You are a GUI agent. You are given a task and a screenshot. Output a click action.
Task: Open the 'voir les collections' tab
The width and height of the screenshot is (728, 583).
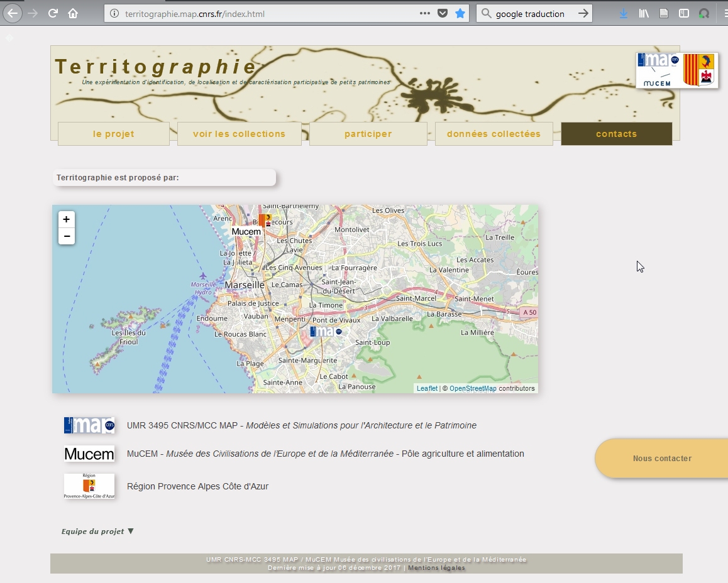239,134
